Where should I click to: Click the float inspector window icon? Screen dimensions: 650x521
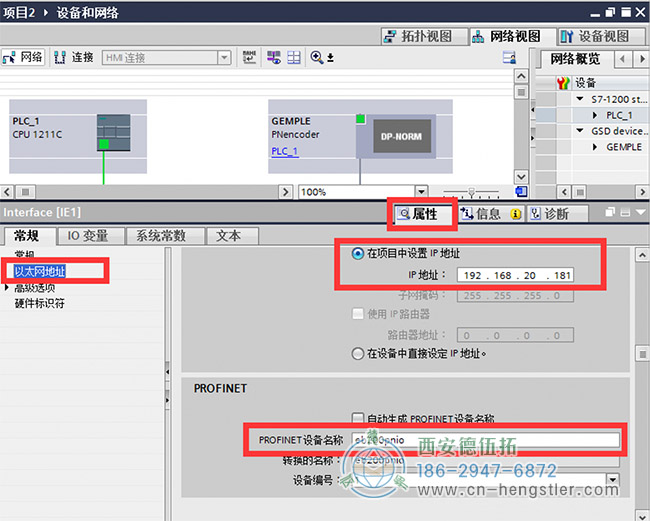(x=610, y=212)
